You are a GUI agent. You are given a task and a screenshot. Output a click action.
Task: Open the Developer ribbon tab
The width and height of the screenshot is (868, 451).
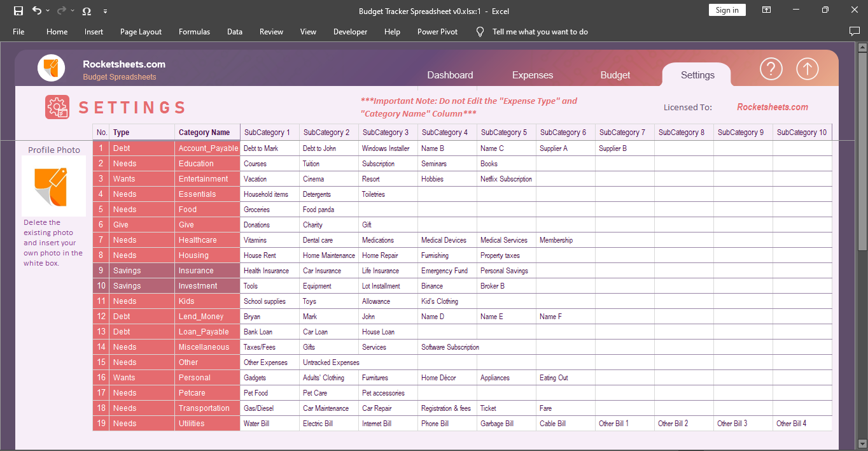[x=350, y=32]
